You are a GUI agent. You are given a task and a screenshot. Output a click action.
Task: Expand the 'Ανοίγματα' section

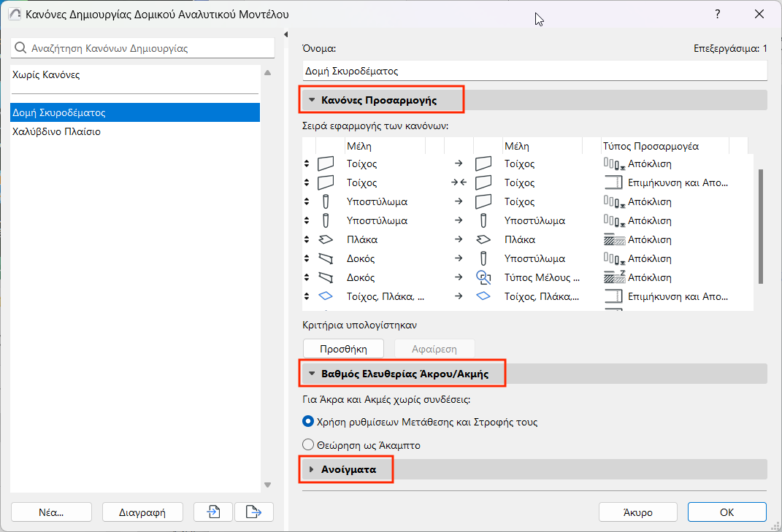point(312,469)
